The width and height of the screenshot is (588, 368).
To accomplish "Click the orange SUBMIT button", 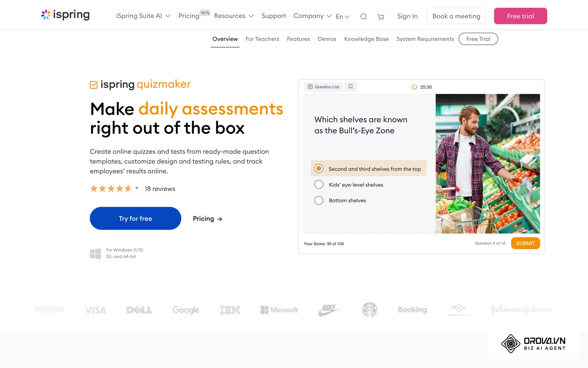I will (x=525, y=243).
